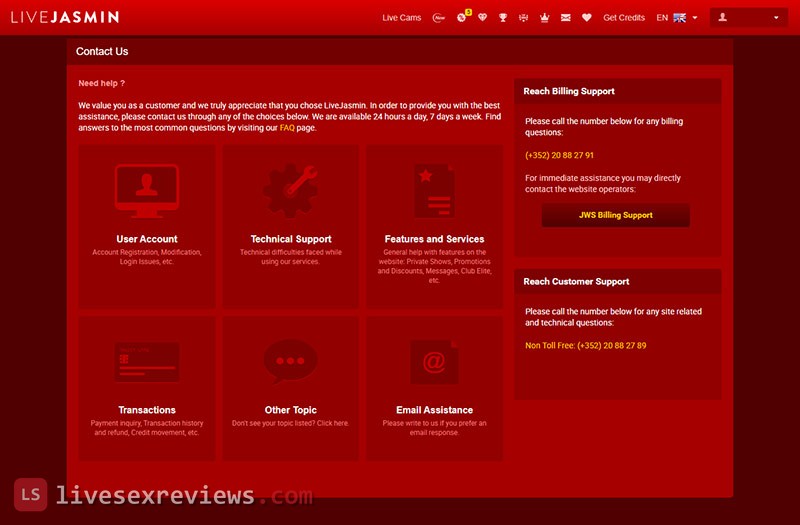Open the user account dropdown menu

[748, 17]
